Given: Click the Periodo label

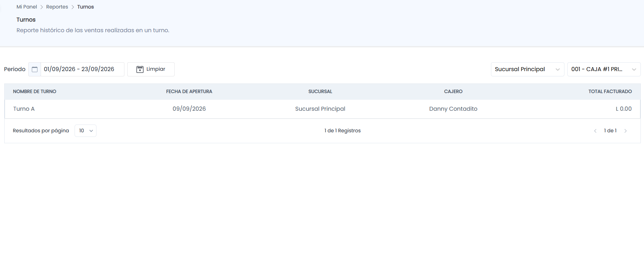Looking at the screenshot, I should 15,69.
